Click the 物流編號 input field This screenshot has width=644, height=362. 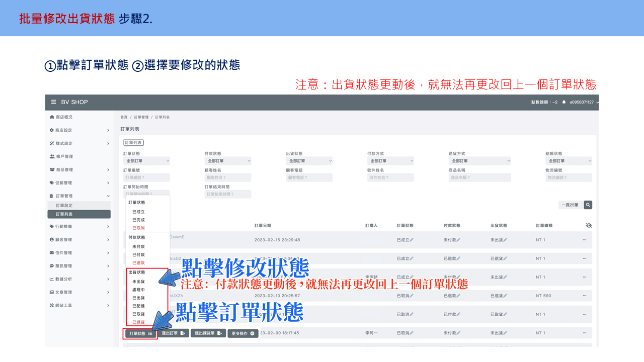coord(569,177)
